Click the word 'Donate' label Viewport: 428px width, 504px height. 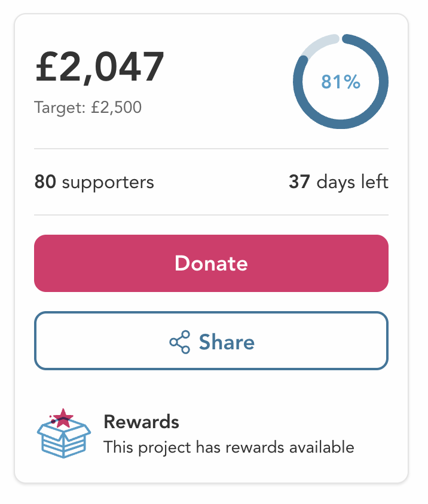click(211, 263)
